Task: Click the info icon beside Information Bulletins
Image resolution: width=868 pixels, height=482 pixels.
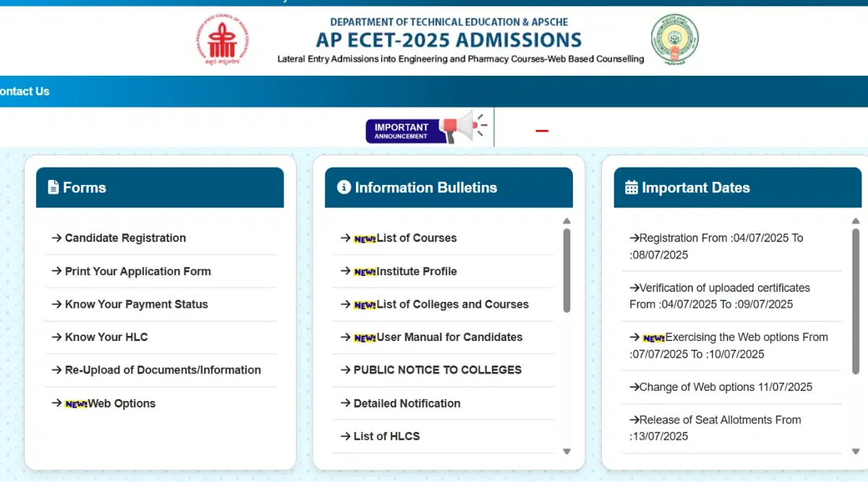Action: point(344,187)
